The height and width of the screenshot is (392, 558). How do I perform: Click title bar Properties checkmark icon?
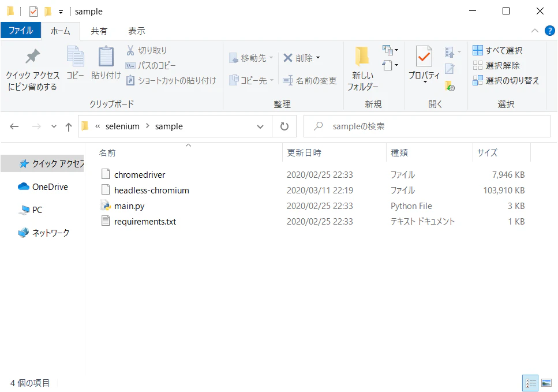[33, 12]
